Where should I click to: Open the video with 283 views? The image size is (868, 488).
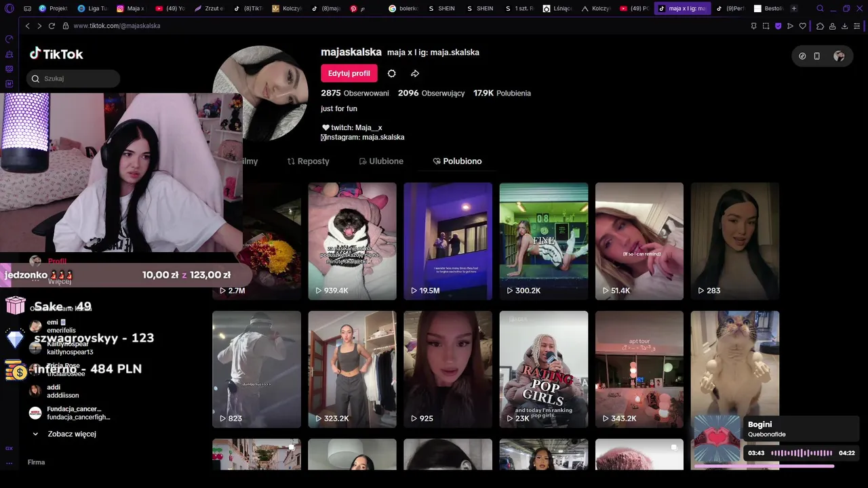coord(735,241)
